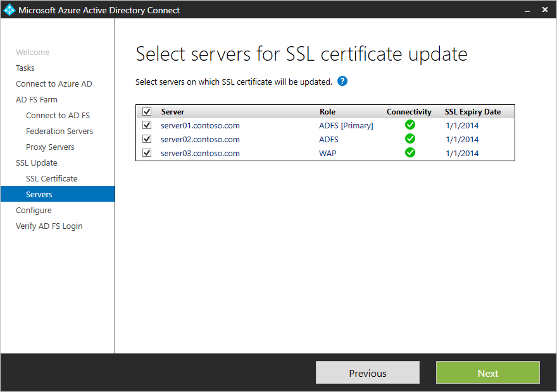Click the Next button

tap(487, 372)
